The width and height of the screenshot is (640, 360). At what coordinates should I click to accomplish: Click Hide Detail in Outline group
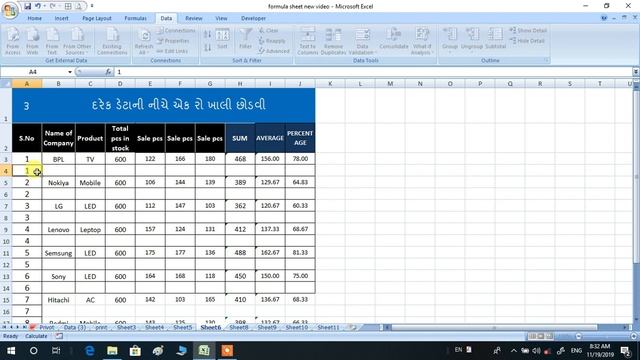527,41
